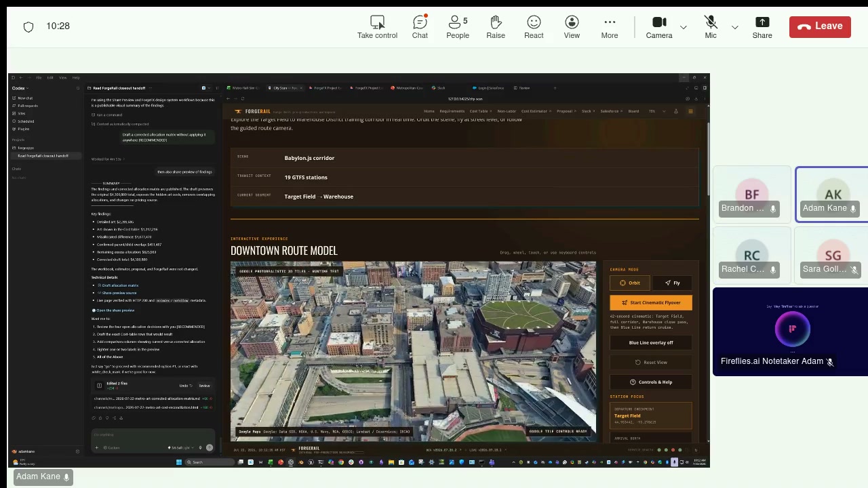Open the View layout options

[x=572, y=26]
